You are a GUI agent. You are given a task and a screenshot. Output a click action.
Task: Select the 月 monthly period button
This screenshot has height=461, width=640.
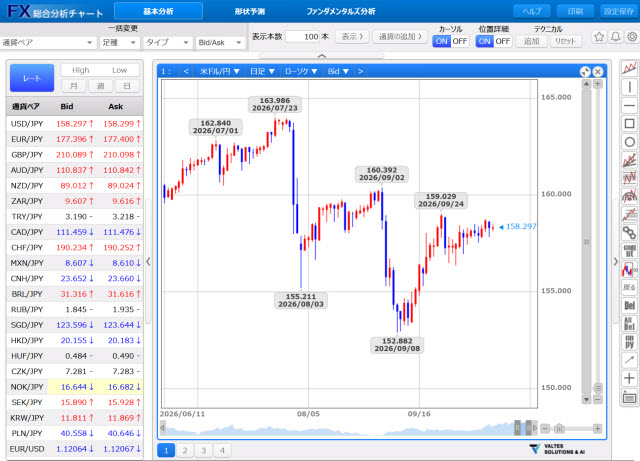[x=73, y=86]
